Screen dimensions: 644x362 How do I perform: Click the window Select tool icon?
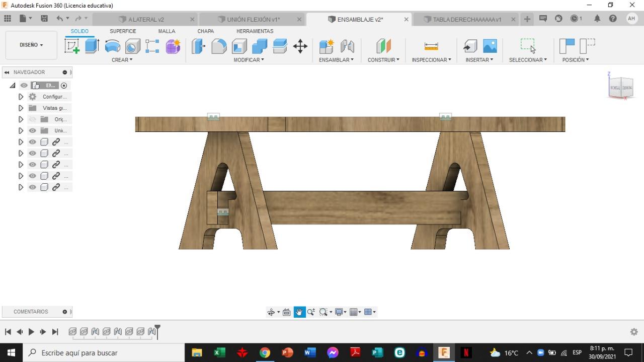tap(528, 45)
